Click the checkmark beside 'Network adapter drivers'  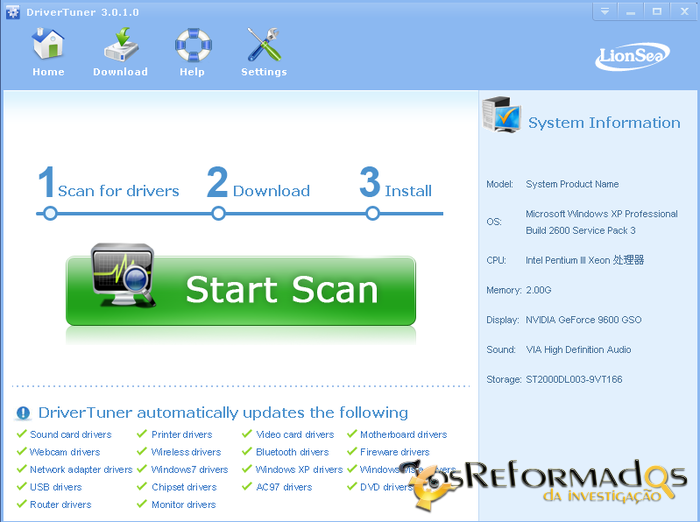[21, 468]
